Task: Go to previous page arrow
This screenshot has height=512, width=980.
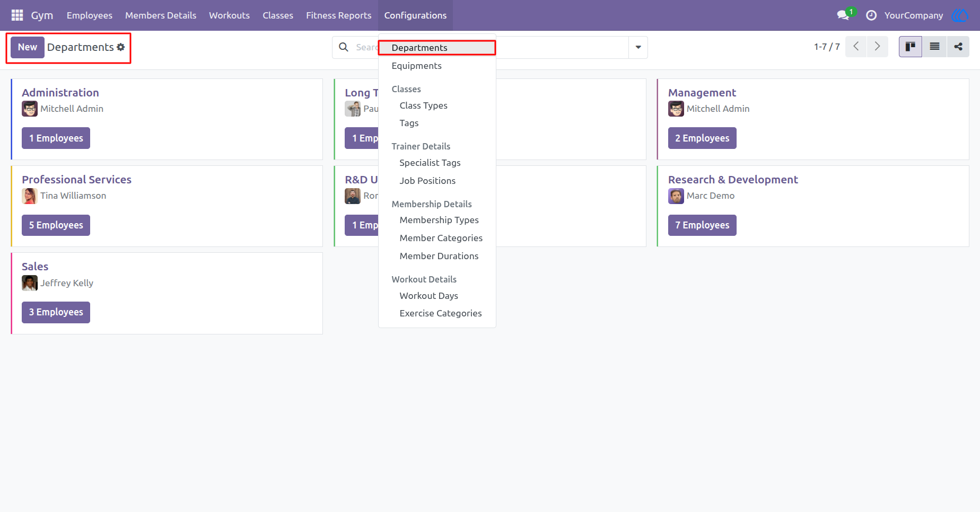Action: pos(856,47)
